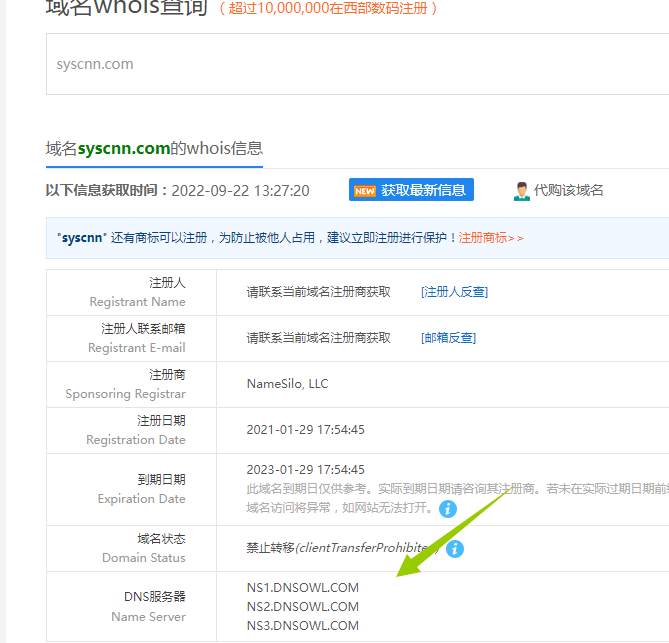
Task: Click the name server NS2.DNSOWL.COM
Action: 303,606
